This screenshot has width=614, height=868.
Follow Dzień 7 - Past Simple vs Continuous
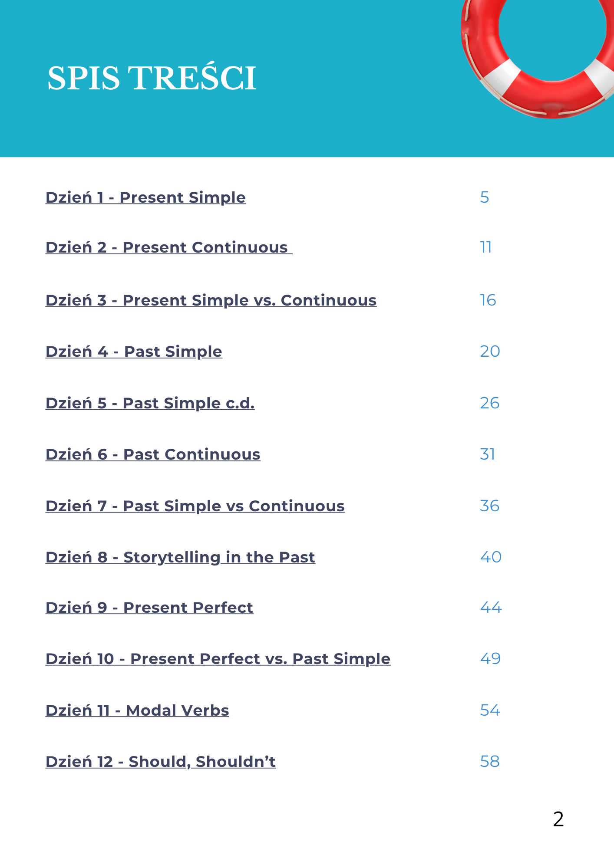(195, 506)
